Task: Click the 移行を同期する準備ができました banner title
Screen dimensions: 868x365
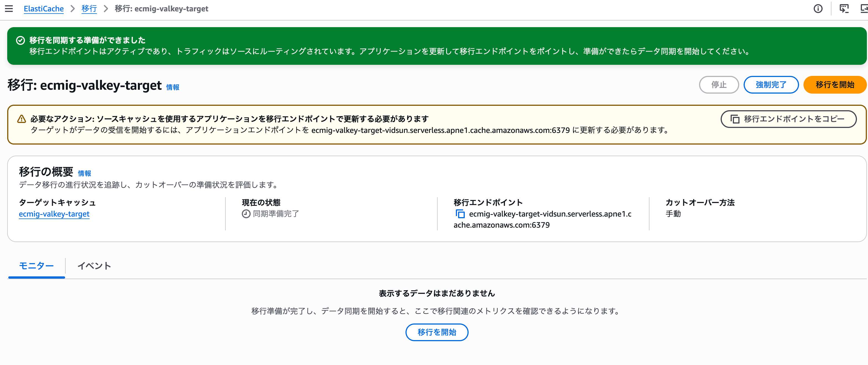Action: pyautogui.click(x=87, y=40)
